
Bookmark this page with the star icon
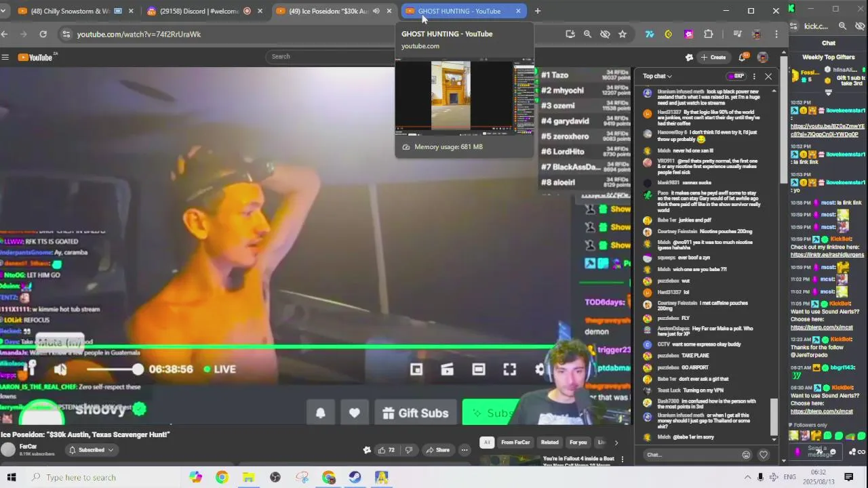point(622,34)
